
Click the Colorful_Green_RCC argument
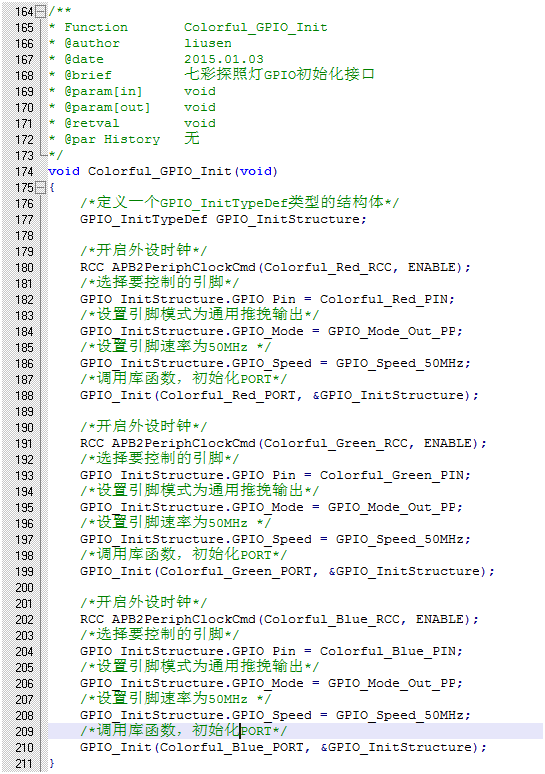[335, 443]
